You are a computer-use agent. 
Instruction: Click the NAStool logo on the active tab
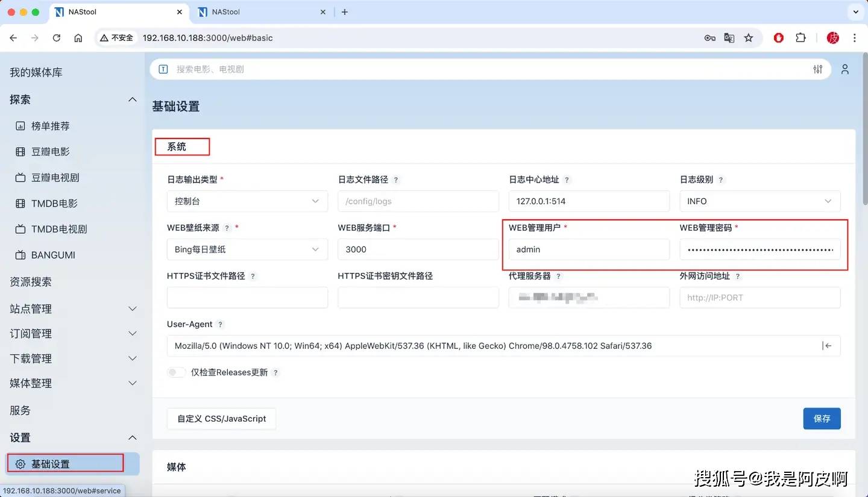(x=58, y=11)
